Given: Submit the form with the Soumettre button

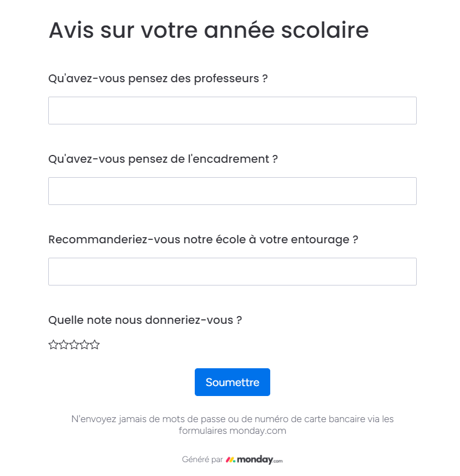Looking at the screenshot, I should coord(232,382).
